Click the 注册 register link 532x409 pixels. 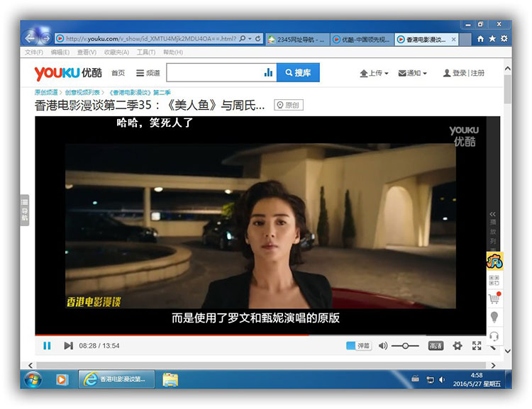pos(477,73)
